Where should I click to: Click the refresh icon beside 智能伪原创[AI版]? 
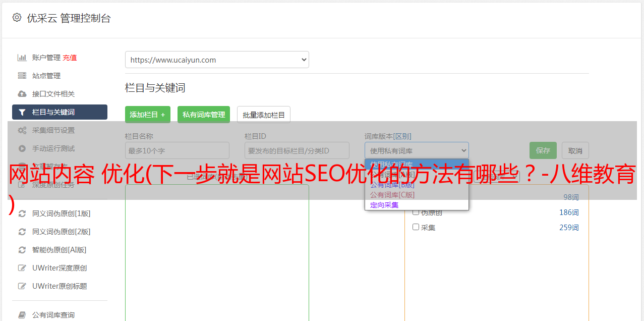coord(22,250)
